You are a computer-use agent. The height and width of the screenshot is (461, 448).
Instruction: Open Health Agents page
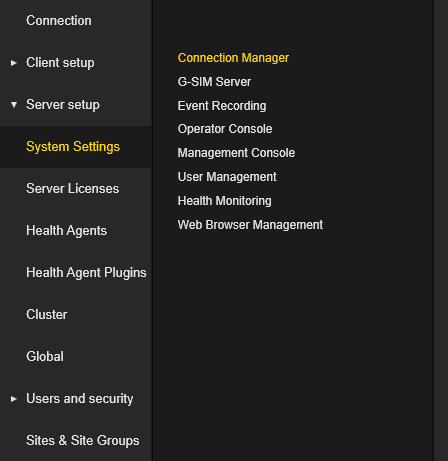click(x=67, y=231)
